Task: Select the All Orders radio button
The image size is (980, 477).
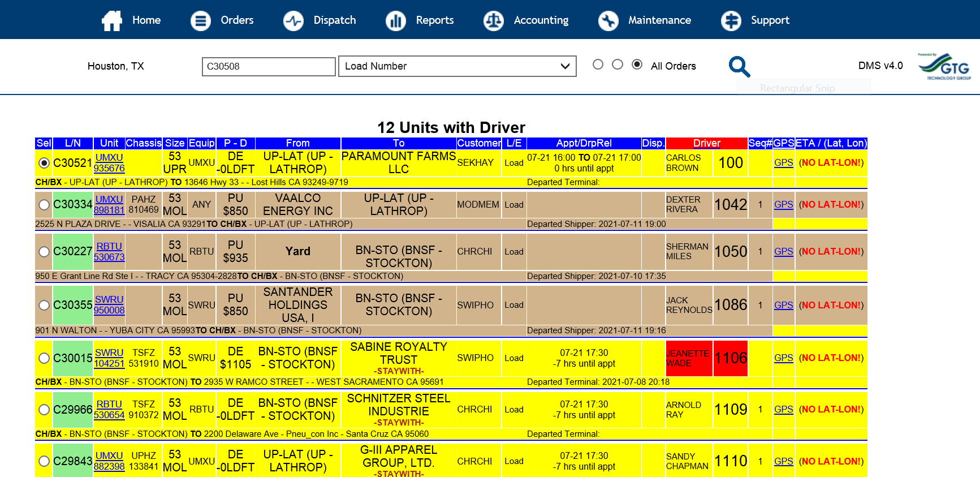Action: 637,65
